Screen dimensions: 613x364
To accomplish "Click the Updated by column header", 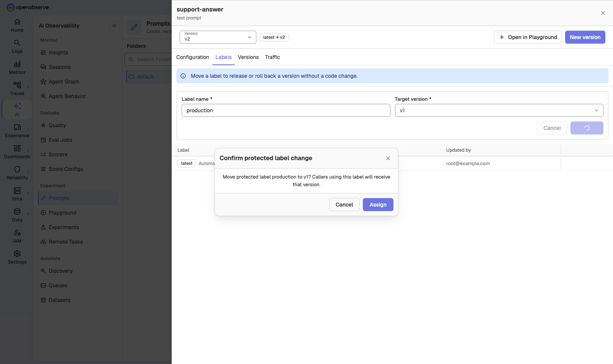I will point(459,150).
